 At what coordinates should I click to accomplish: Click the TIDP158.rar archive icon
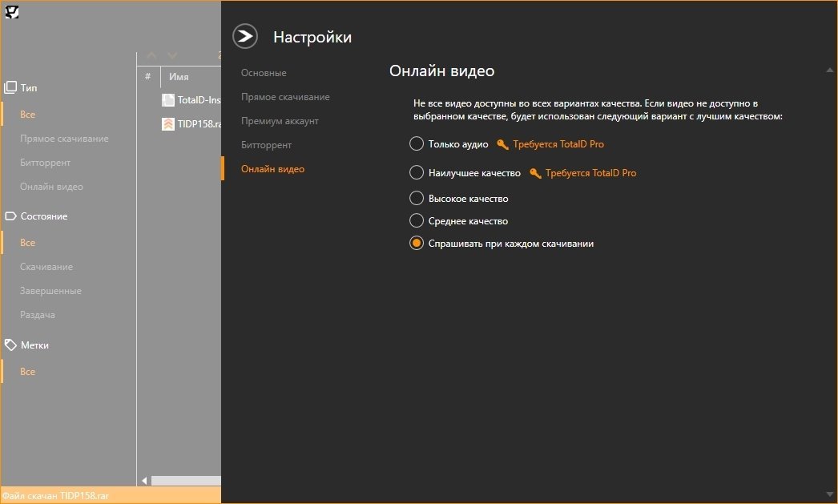pos(168,124)
